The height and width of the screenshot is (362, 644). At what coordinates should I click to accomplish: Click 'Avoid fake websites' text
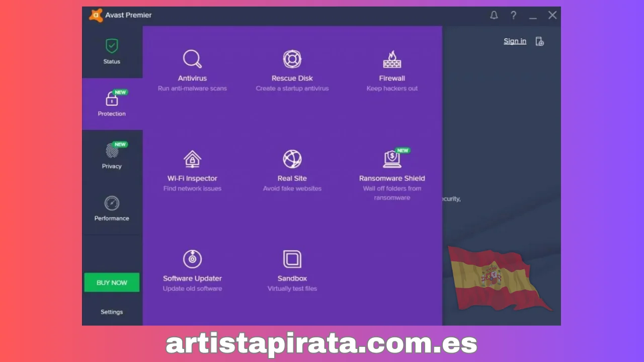tap(292, 189)
